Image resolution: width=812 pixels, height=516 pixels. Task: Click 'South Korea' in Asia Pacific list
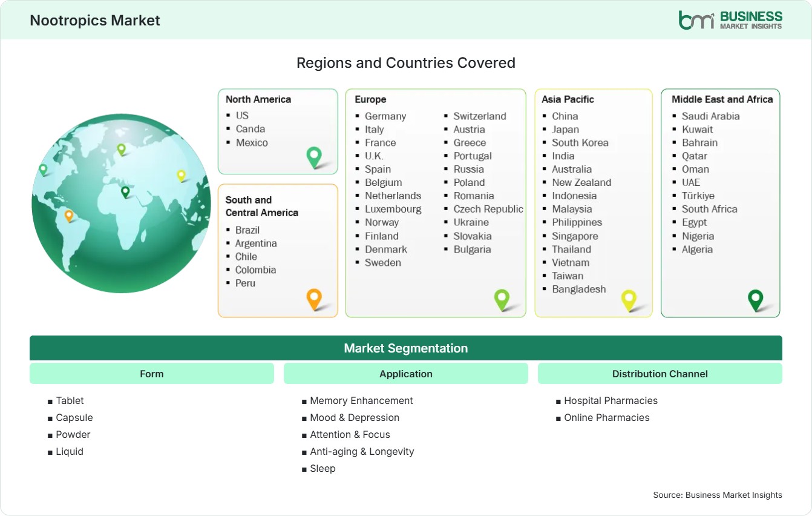pos(580,142)
